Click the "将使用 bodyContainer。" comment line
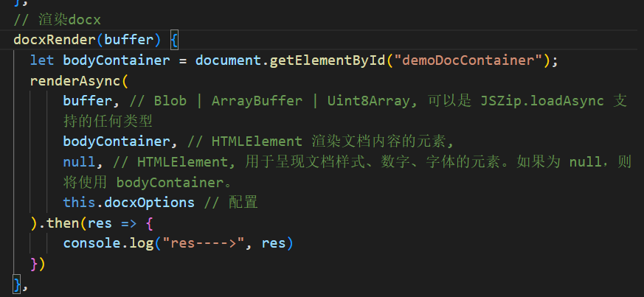Viewport: 644px width, 297px height. coord(148,182)
